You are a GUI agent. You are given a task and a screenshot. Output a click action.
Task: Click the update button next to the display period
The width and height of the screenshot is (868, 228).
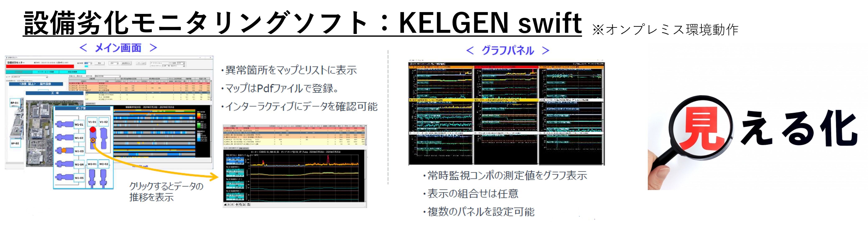[x=99, y=63]
